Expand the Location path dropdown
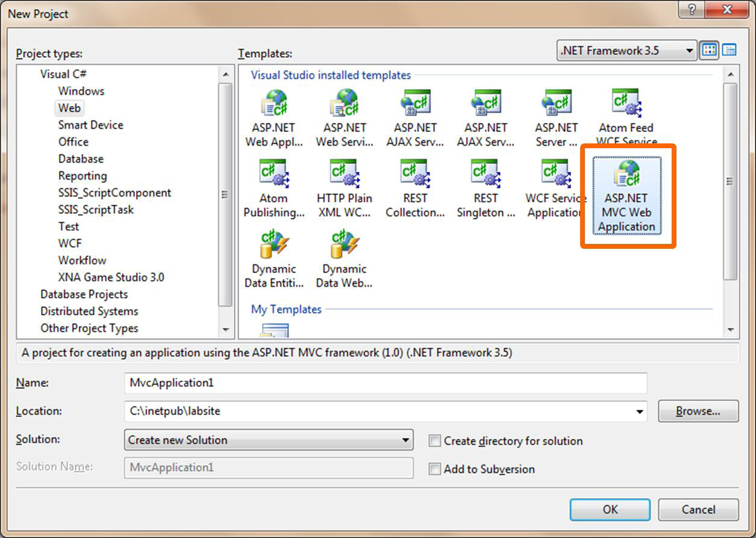The image size is (756, 538). 639,411
